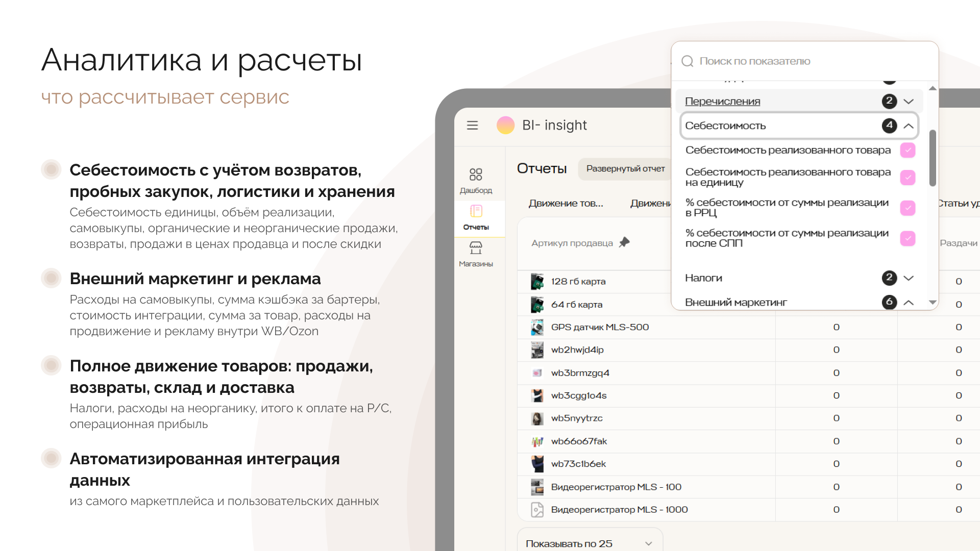Collapse the Себестоимость section chevron

pos(909,126)
